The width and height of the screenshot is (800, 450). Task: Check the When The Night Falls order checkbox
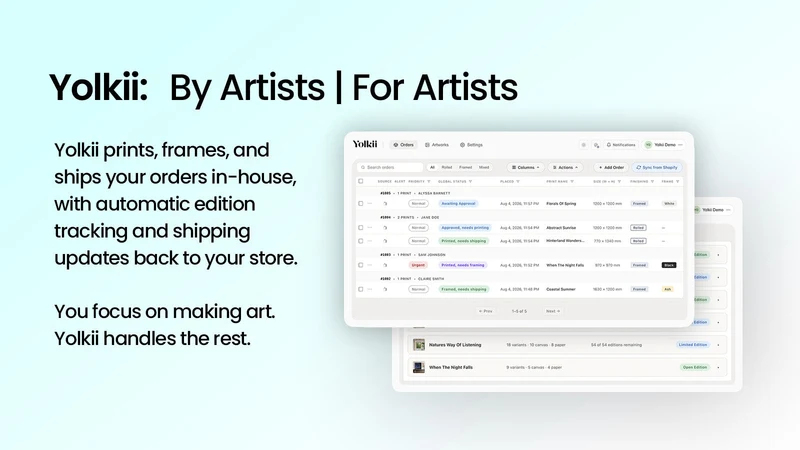coord(361,265)
